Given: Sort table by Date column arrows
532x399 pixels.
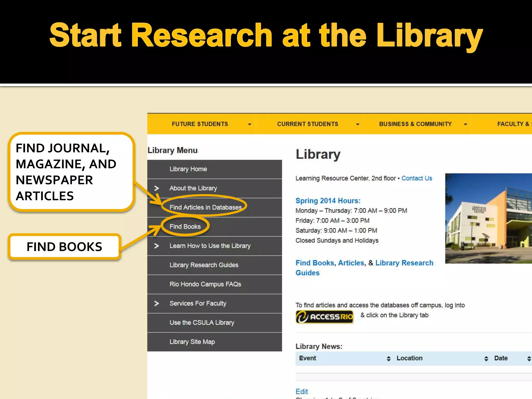Looking at the screenshot, I should pos(529,359).
